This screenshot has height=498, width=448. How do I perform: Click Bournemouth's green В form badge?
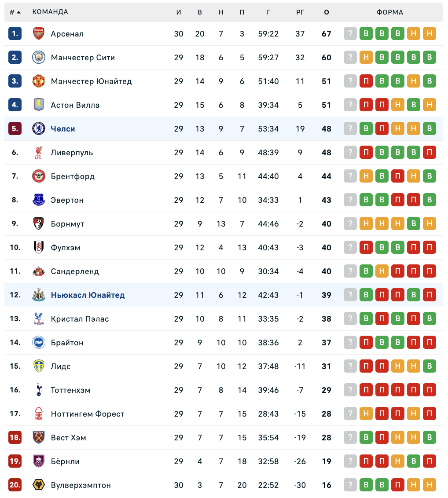(x=413, y=224)
